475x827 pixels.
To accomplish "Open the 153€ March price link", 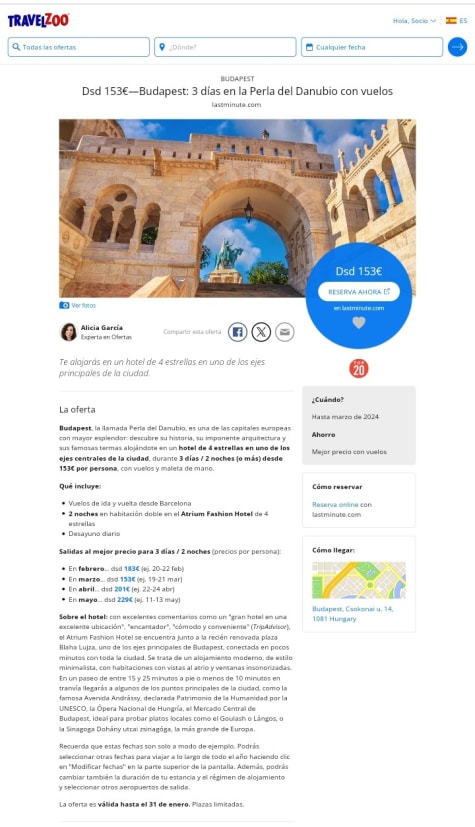I will point(128,579).
